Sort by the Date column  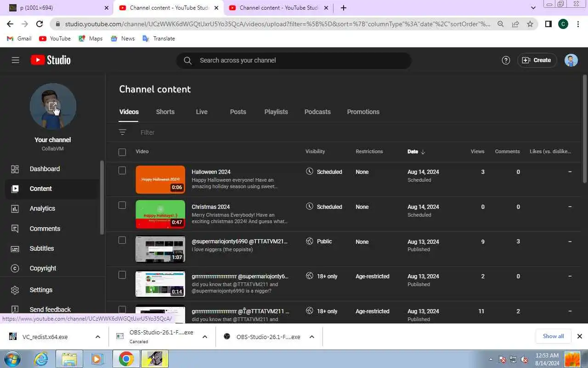416,152
